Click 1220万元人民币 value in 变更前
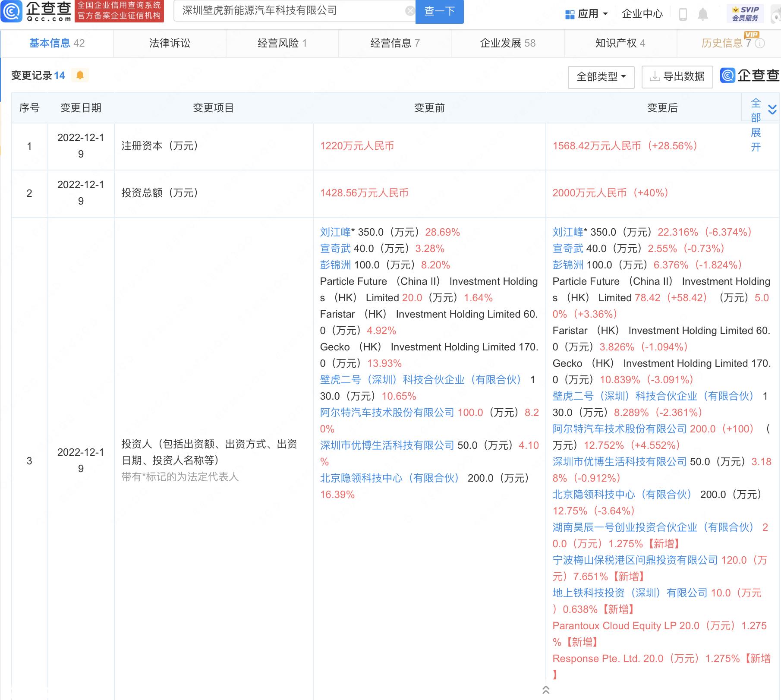 (x=357, y=146)
